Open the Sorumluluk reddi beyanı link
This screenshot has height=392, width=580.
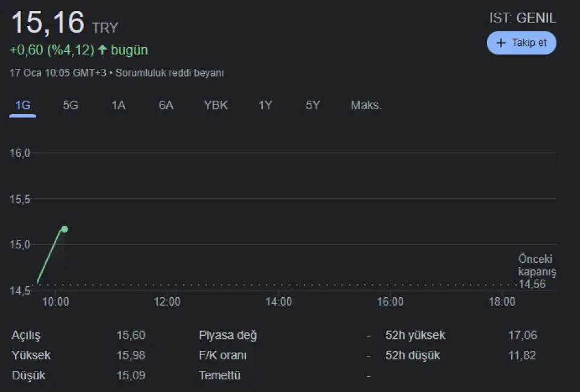(170, 73)
